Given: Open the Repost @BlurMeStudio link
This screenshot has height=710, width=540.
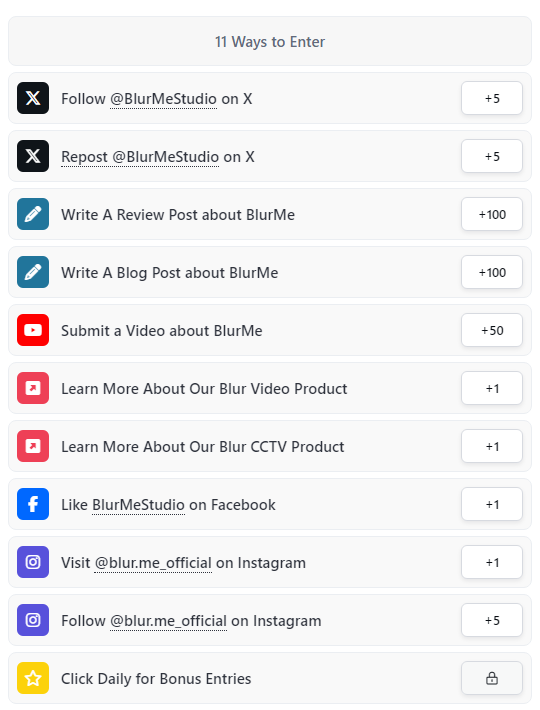Looking at the screenshot, I should click(x=140, y=157).
